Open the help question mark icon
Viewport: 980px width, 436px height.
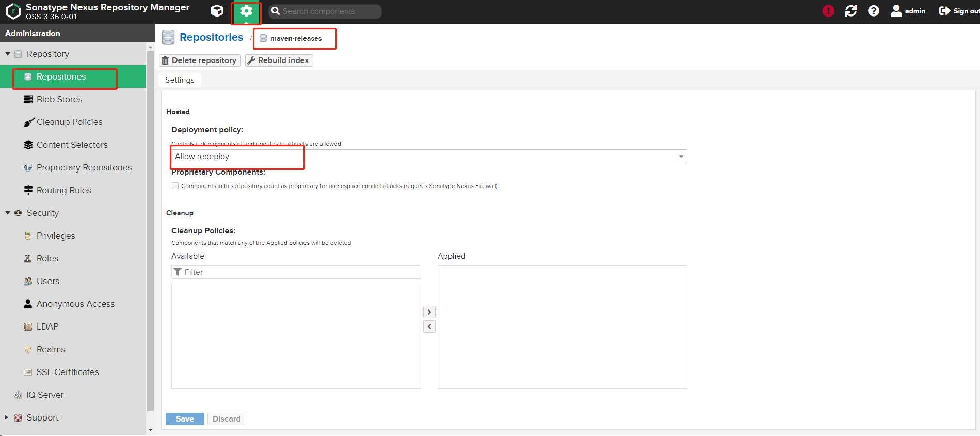(x=874, y=11)
